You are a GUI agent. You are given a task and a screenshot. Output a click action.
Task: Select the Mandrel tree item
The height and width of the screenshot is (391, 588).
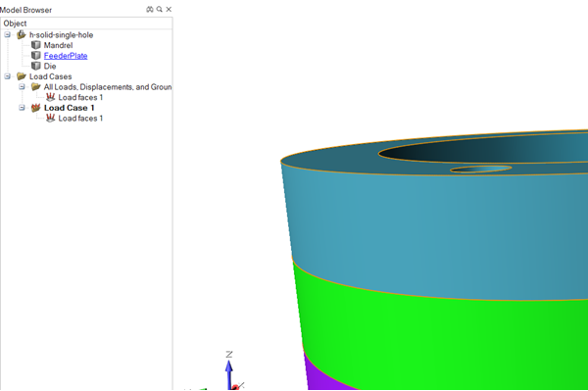[x=58, y=45]
